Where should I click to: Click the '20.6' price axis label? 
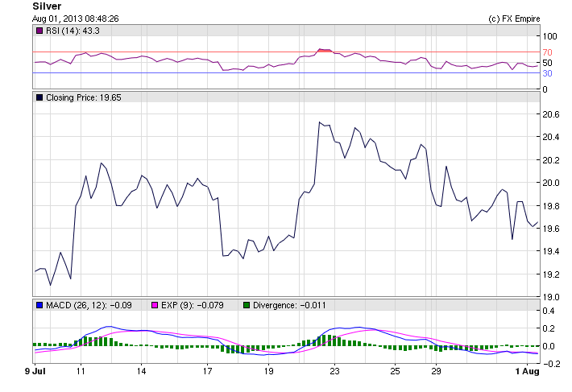coord(550,114)
